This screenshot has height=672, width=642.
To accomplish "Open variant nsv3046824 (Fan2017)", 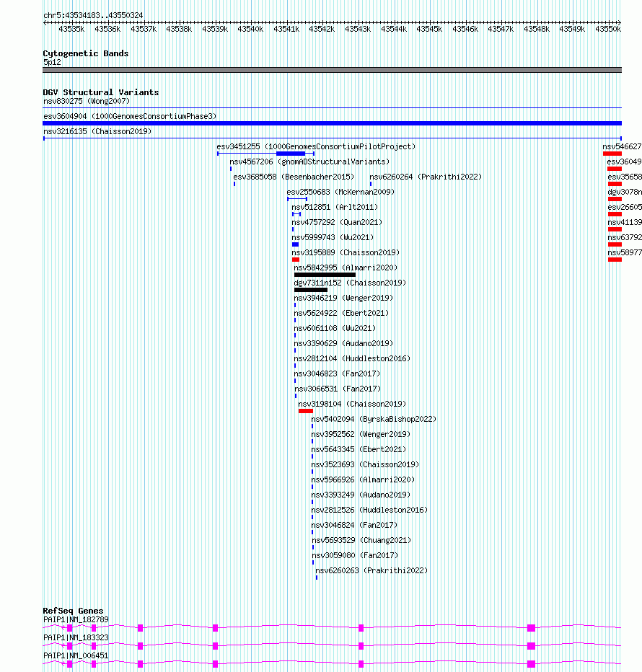I will [354, 526].
